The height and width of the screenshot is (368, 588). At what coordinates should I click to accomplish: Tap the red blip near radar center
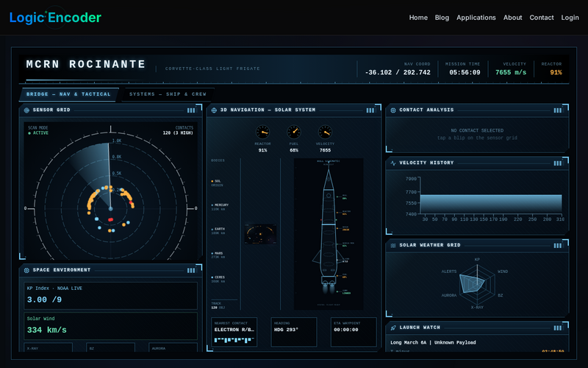[x=111, y=219]
